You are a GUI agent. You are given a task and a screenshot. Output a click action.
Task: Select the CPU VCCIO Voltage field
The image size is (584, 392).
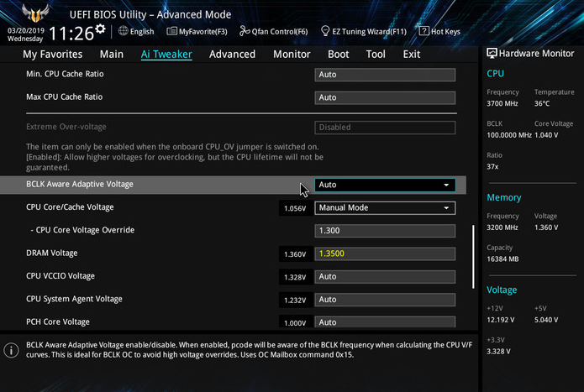pyautogui.click(x=385, y=276)
